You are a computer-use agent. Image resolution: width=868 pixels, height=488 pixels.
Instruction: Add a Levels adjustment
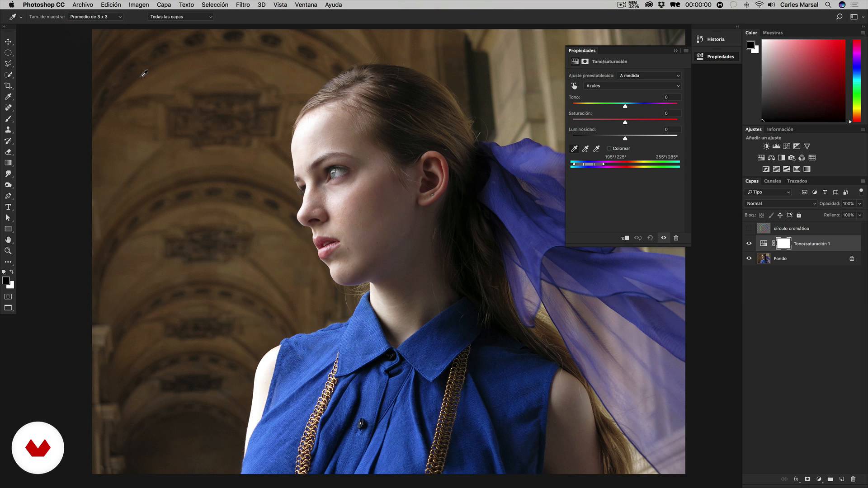click(776, 146)
